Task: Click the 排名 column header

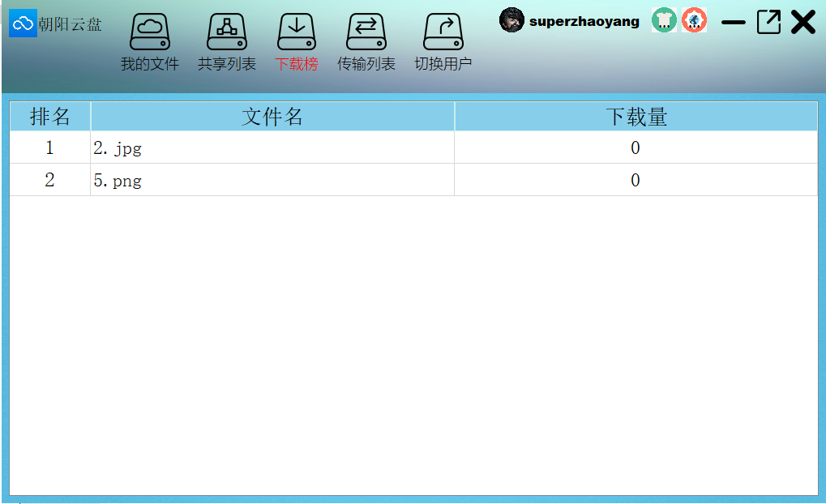Action: [50, 117]
